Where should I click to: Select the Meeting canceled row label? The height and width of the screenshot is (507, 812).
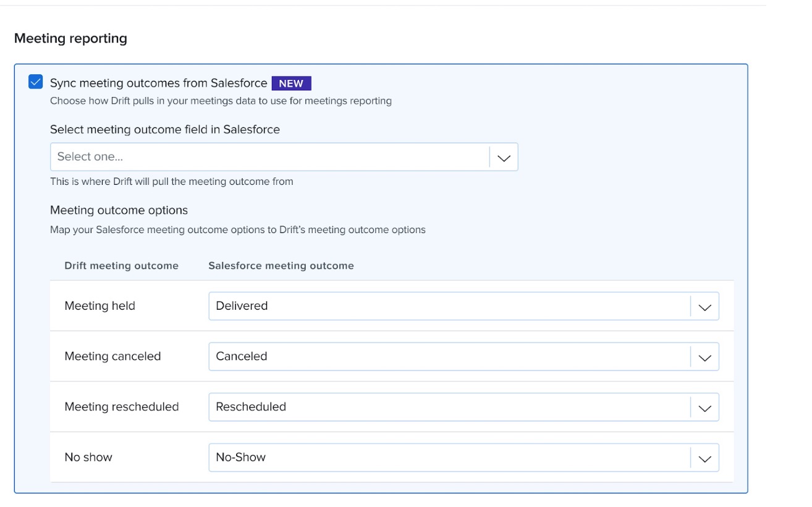112,356
